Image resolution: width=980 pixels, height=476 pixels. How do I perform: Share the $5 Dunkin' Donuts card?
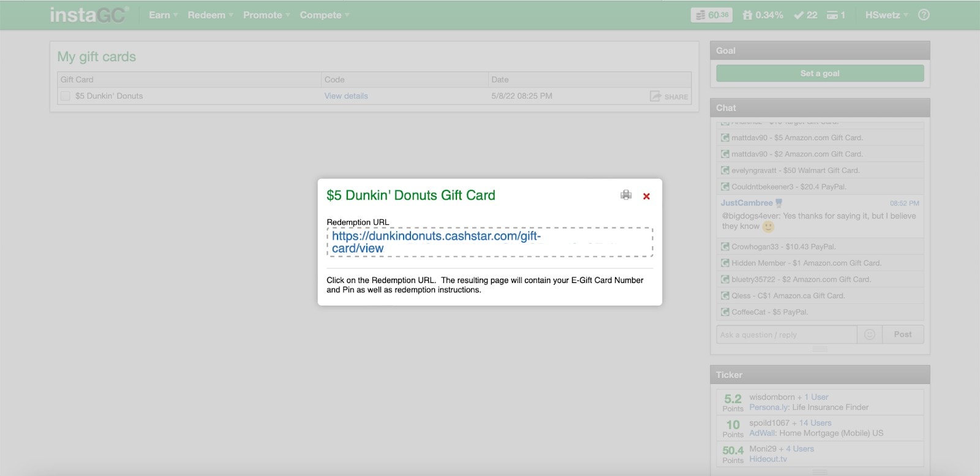(x=669, y=96)
